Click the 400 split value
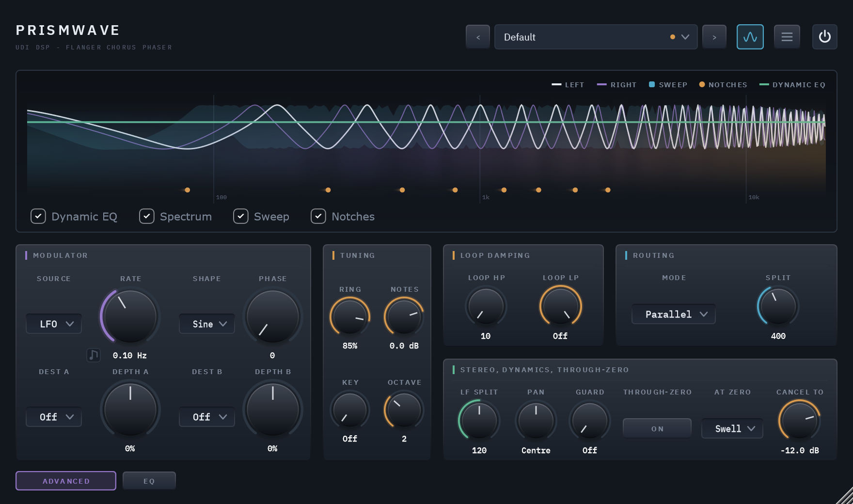The height and width of the screenshot is (504, 853). 778,336
